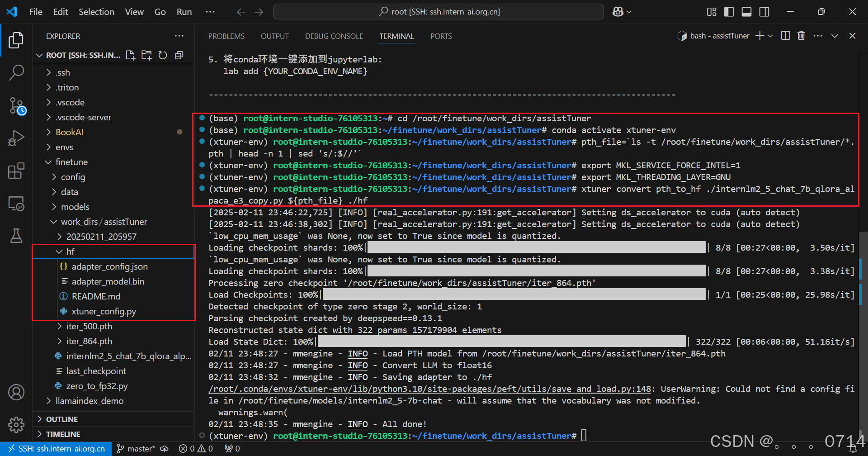Open the Copilot dropdown chevron

point(628,12)
